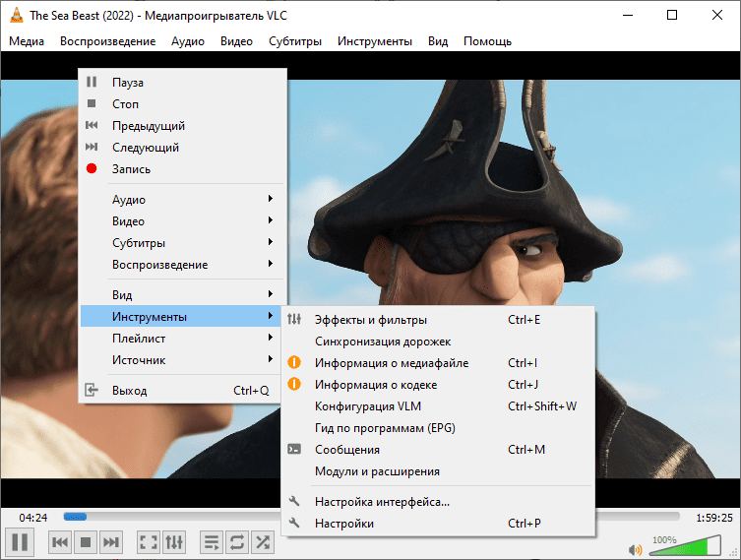
Task: Open the Субтитры menu in menu bar
Action: click(x=295, y=41)
